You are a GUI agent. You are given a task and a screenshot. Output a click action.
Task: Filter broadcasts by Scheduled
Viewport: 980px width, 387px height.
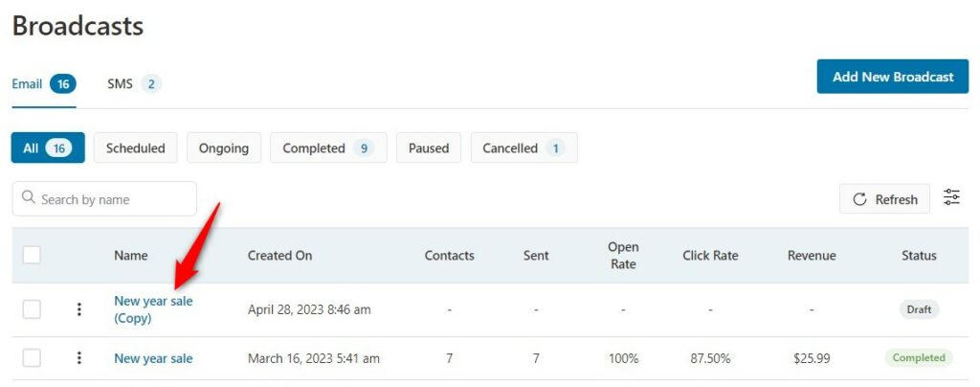tap(136, 148)
